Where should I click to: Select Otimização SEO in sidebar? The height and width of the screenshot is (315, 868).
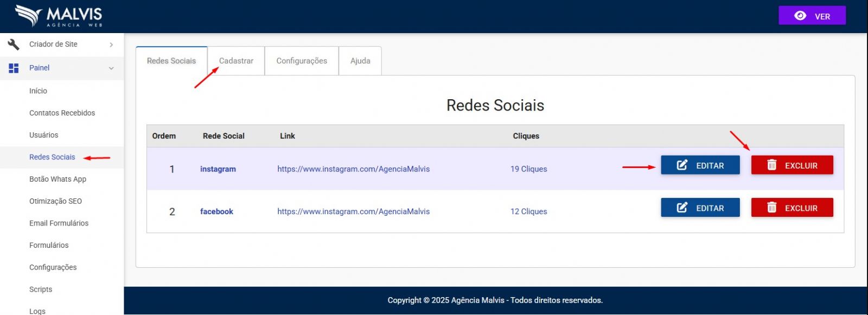(x=55, y=201)
